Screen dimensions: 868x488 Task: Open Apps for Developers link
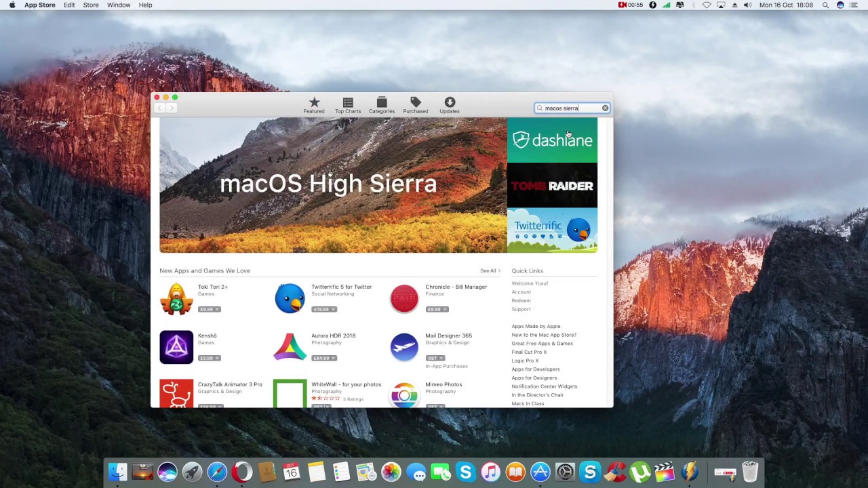pyautogui.click(x=536, y=369)
